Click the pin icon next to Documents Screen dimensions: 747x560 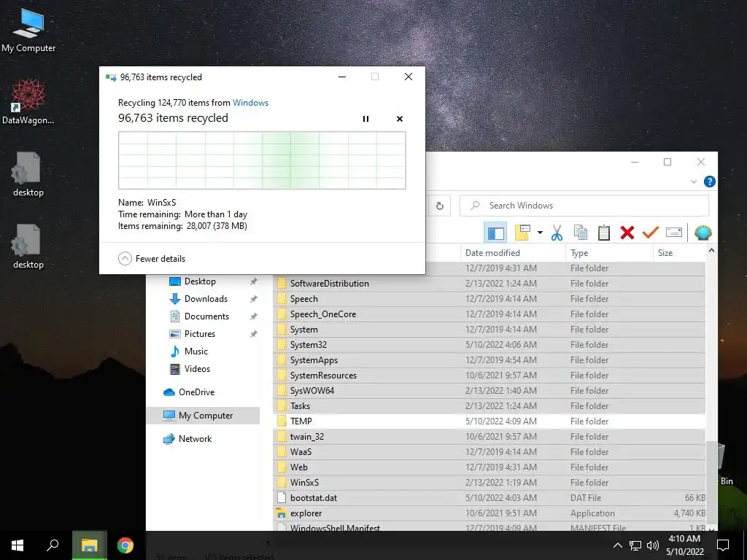click(x=253, y=316)
